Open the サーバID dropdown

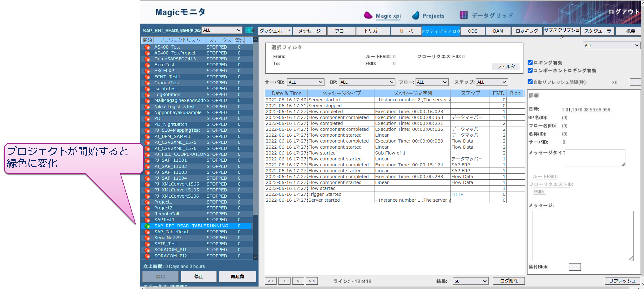click(305, 82)
